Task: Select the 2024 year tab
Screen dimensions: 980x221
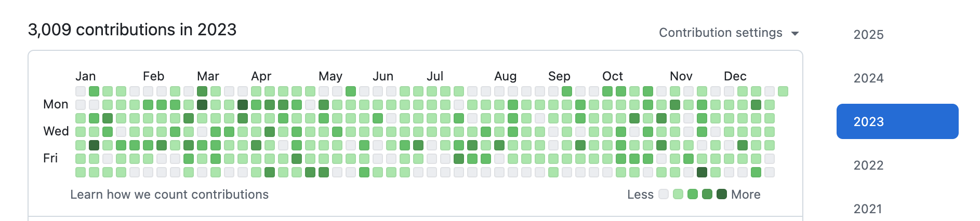Action: click(x=868, y=78)
